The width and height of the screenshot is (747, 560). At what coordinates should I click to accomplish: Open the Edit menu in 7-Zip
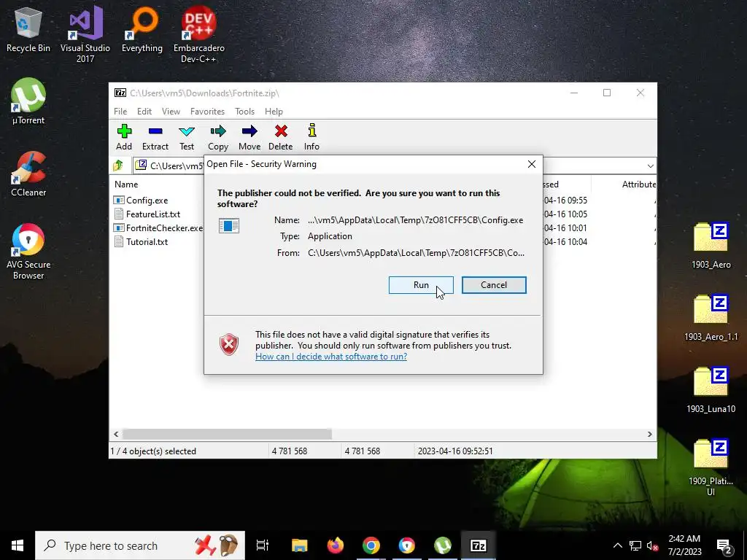pos(144,112)
